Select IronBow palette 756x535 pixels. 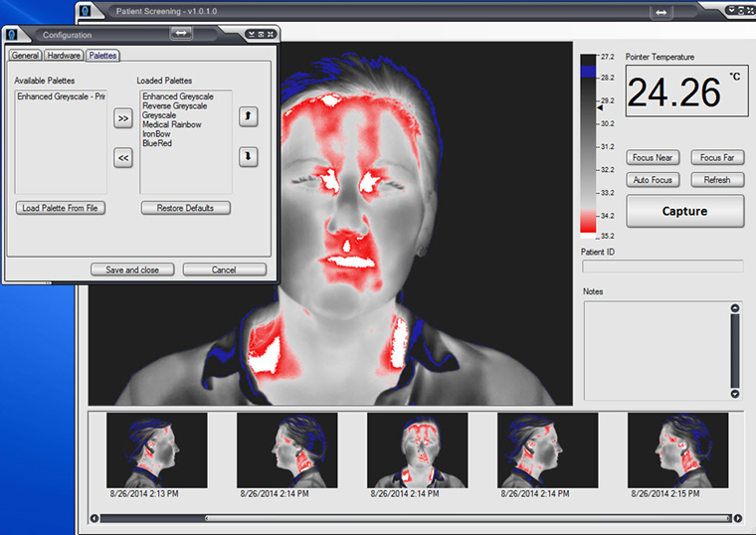click(156, 134)
